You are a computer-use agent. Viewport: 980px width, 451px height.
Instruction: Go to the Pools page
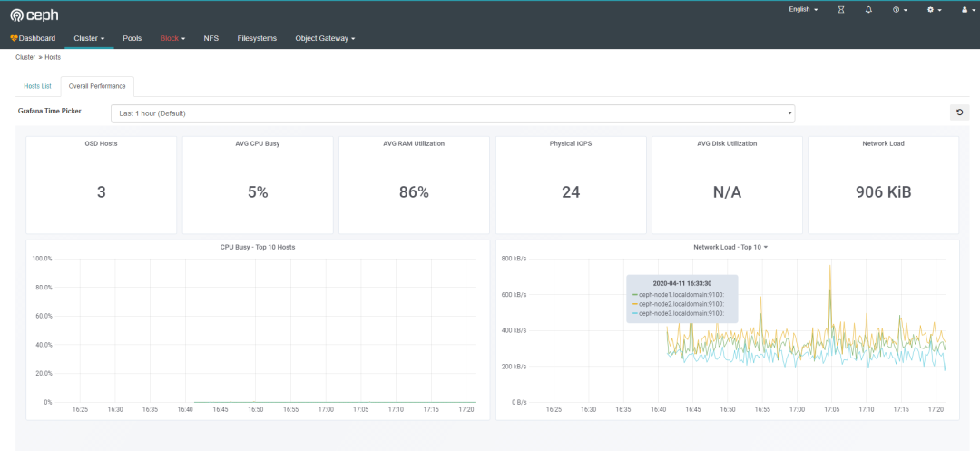pyautogui.click(x=132, y=38)
